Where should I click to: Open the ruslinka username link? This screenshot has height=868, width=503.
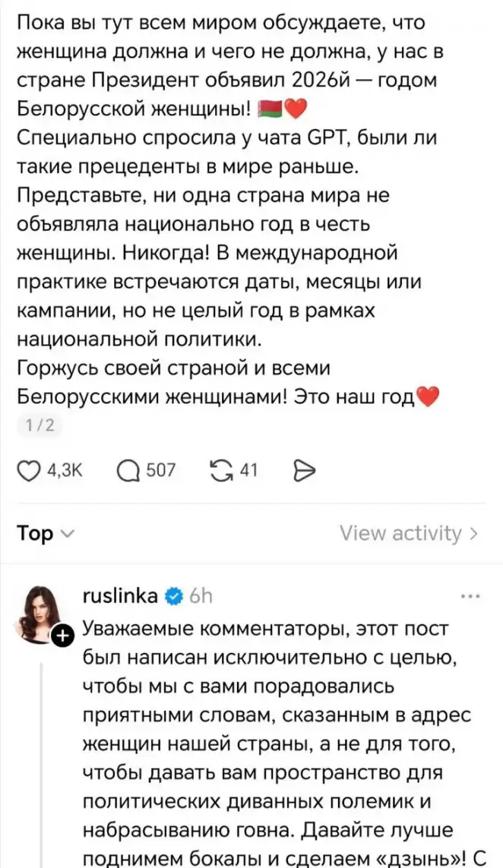click(x=120, y=596)
